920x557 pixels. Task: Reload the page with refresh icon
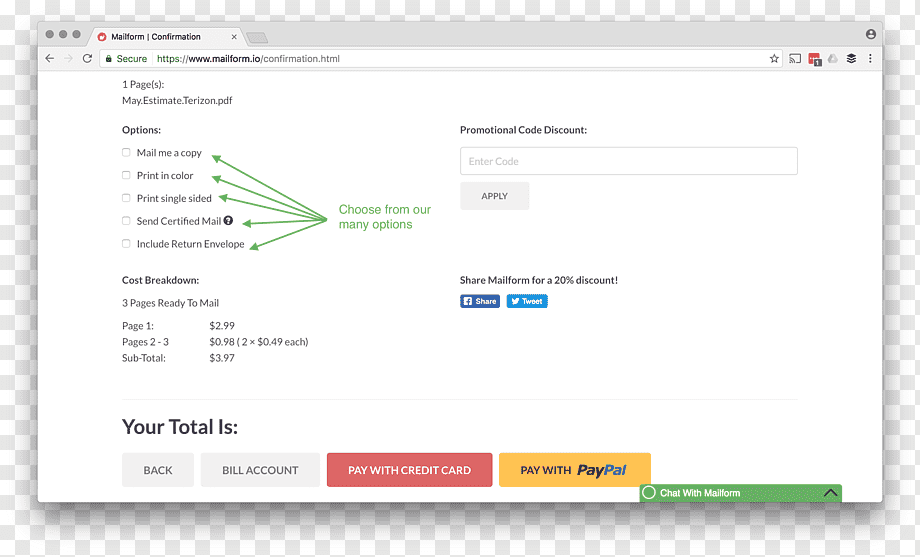click(x=87, y=59)
